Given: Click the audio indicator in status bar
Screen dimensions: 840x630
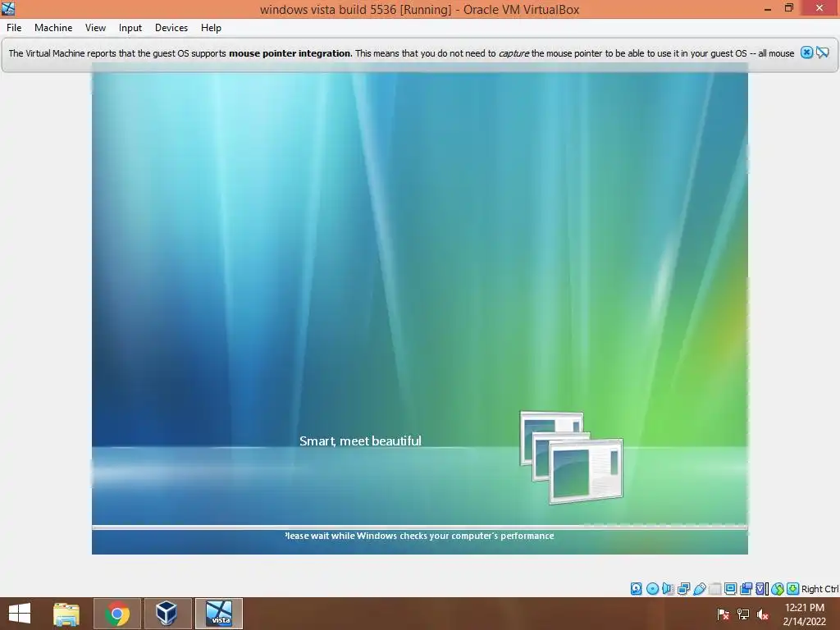Looking at the screenshot, I should point(668,589).
